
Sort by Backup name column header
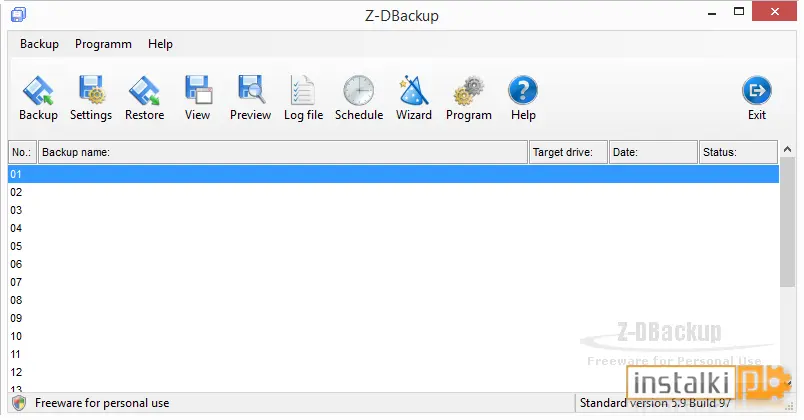[x=283, y=152]
